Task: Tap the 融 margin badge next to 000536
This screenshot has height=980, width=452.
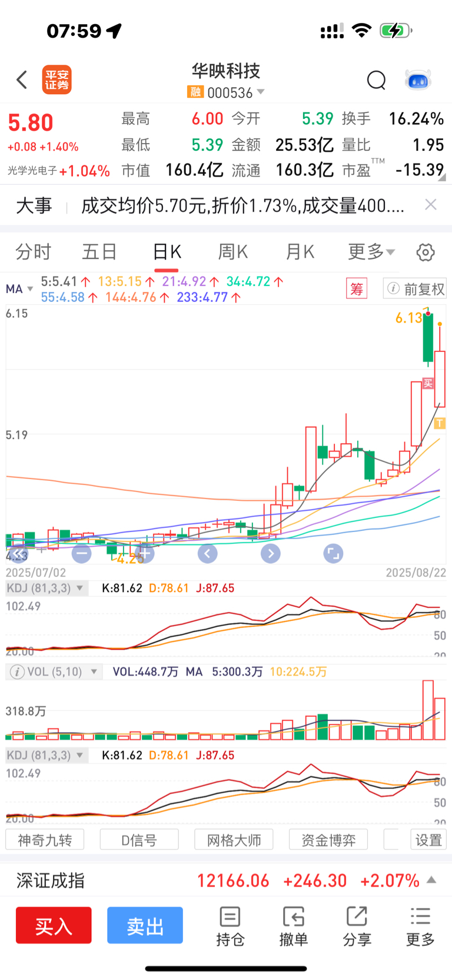Action: click(195, 92)
